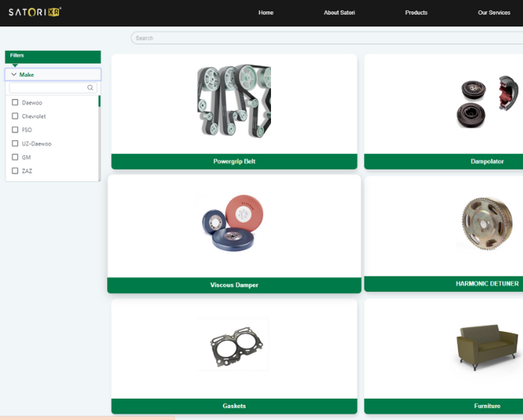
Task: Open the Harmonic Detuner gear image
Action: [486, 223]
